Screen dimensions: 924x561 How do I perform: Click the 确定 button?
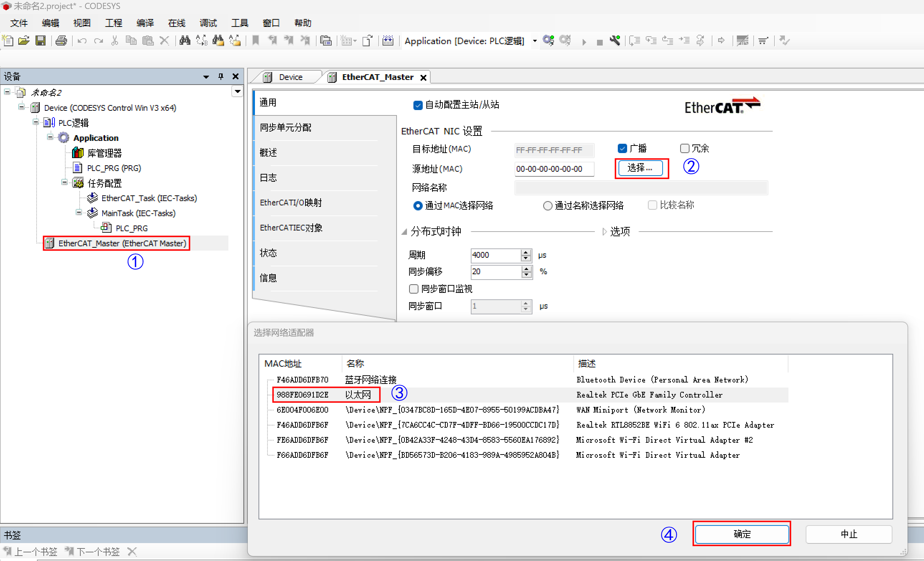click(x=741, y=534)
